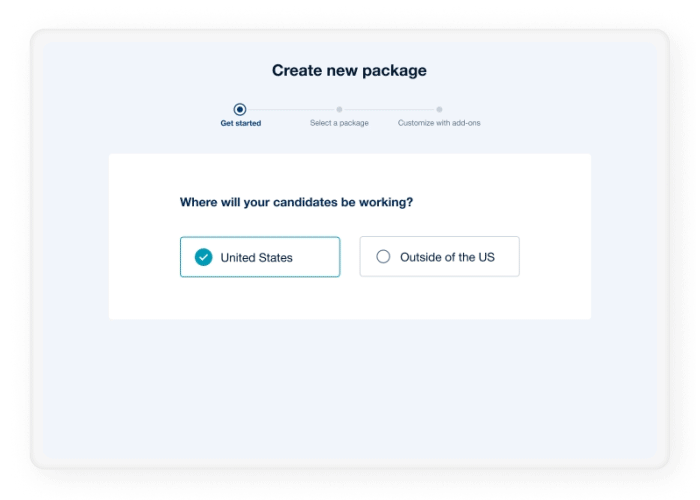This screenshot has width=700, height=500.
Task: Click the Select a package step dot
Action: (x=339, y=109)
